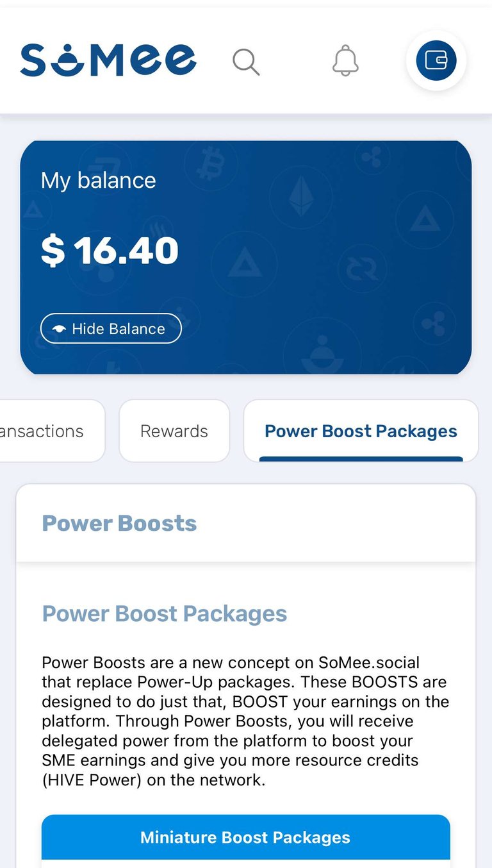Click the Power Boost Packages heading

(165, 614)
